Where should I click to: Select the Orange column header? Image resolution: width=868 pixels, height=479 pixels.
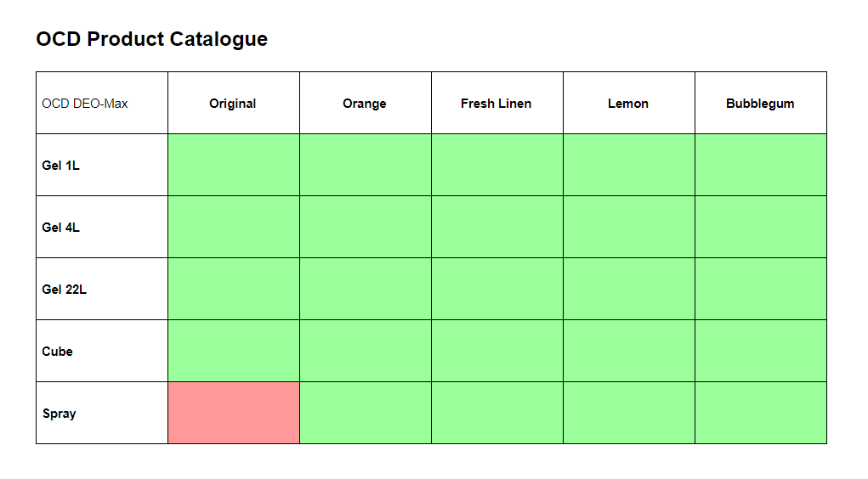(x=365, y=104)
